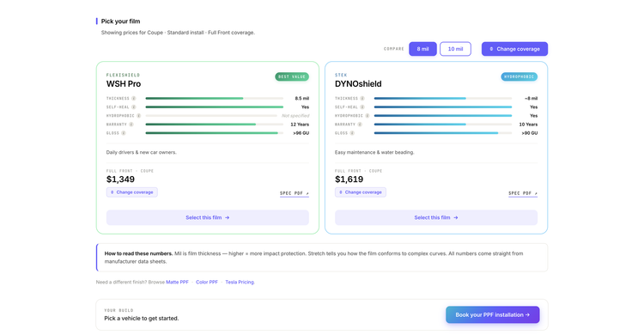Image resolution: width=644 pixels, height=335 pixels.
Task: Click the top Change coverage button
Action: point(514,49)
